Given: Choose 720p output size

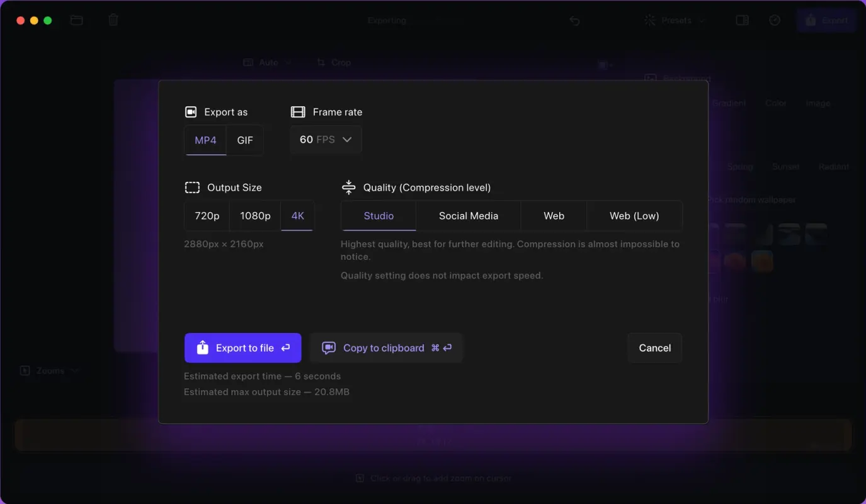Looking at the screenshot, I should coord(207,216).
